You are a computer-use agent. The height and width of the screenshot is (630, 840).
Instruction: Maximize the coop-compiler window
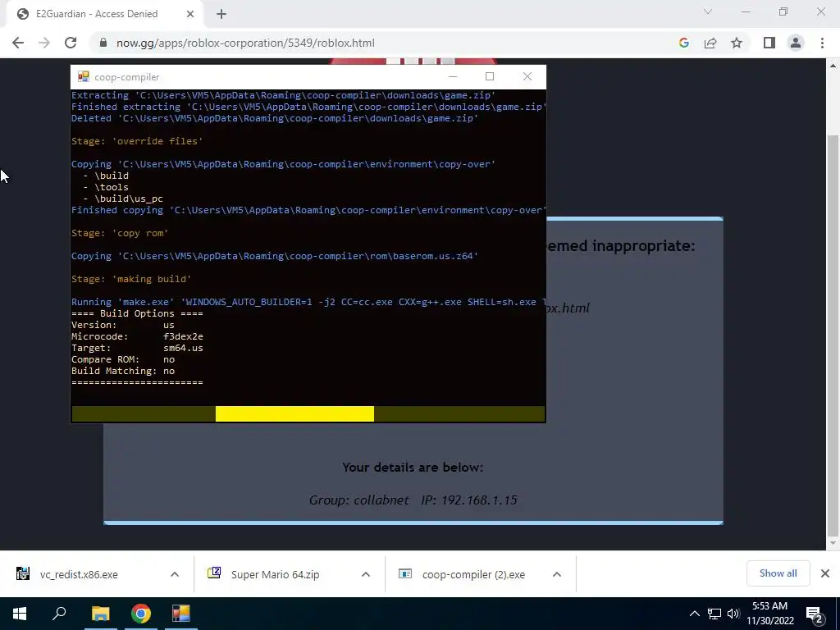[490, 76]
